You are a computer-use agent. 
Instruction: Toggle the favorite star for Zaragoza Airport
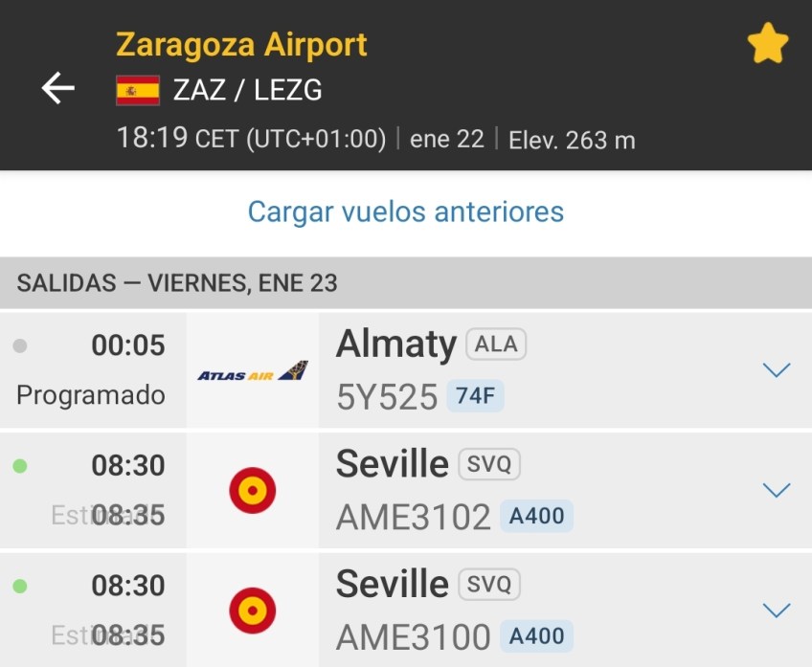click(x=768, y=45)
